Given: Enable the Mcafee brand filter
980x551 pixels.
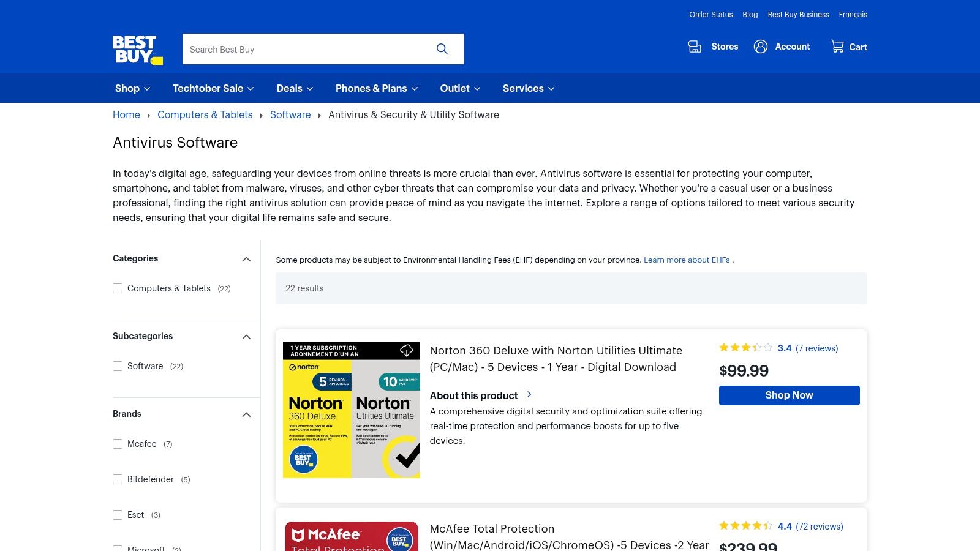Looking at the screenshot, I should click(x=118, y=444).
